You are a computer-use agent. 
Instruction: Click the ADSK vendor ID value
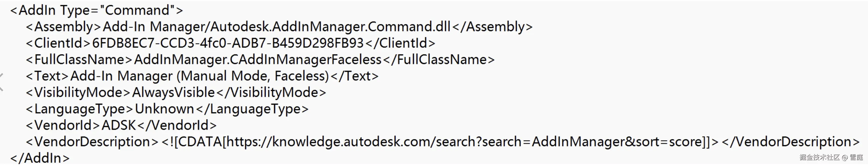click(119, 126)
